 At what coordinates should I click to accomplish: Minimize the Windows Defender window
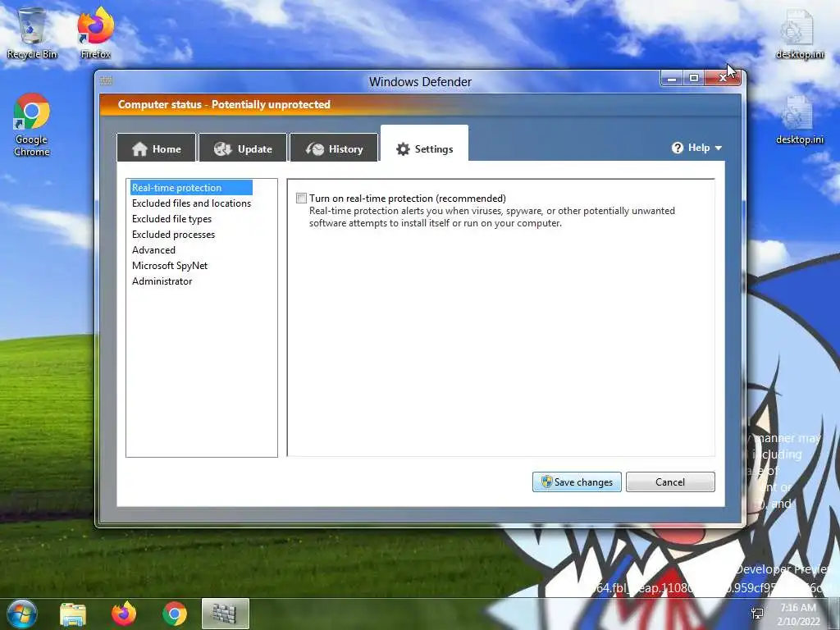[x=672, y=78]
